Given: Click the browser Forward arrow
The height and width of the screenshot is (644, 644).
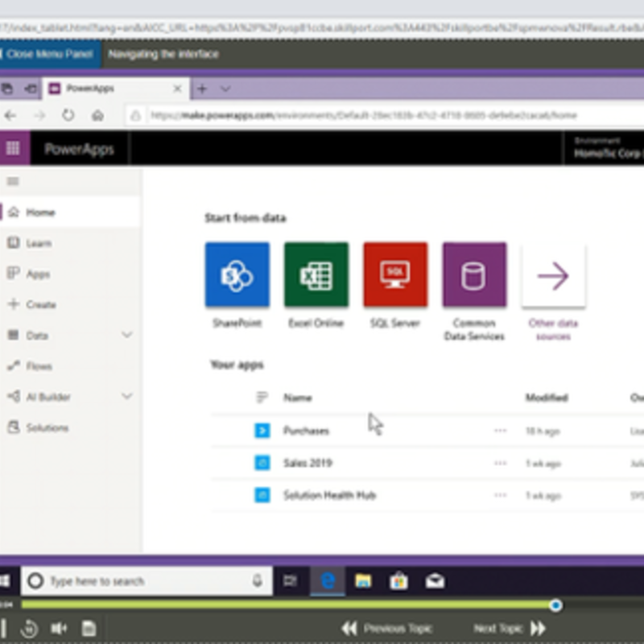Looking at the screenshot, I should pyautogui.click(x=39, y=115).
